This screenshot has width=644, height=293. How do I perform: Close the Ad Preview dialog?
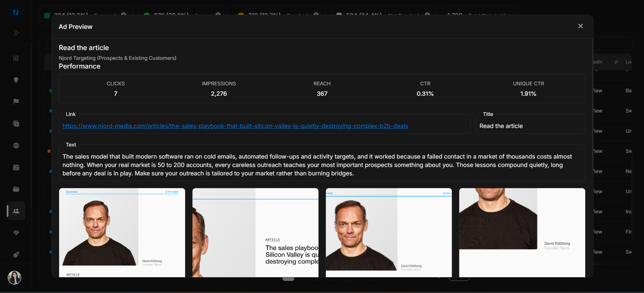point(580,26)
